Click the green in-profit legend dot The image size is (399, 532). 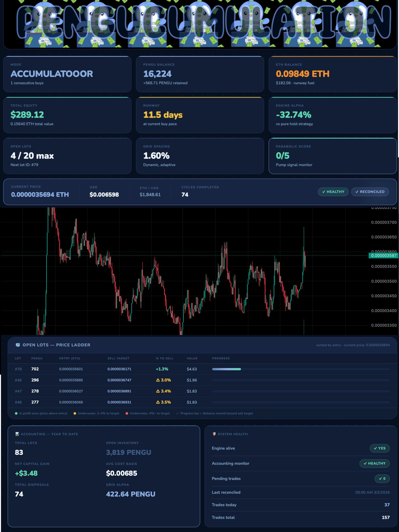16,413
